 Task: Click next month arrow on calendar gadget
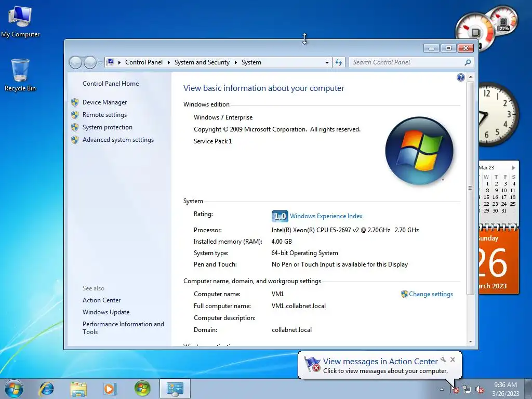(x=514, y=168)
